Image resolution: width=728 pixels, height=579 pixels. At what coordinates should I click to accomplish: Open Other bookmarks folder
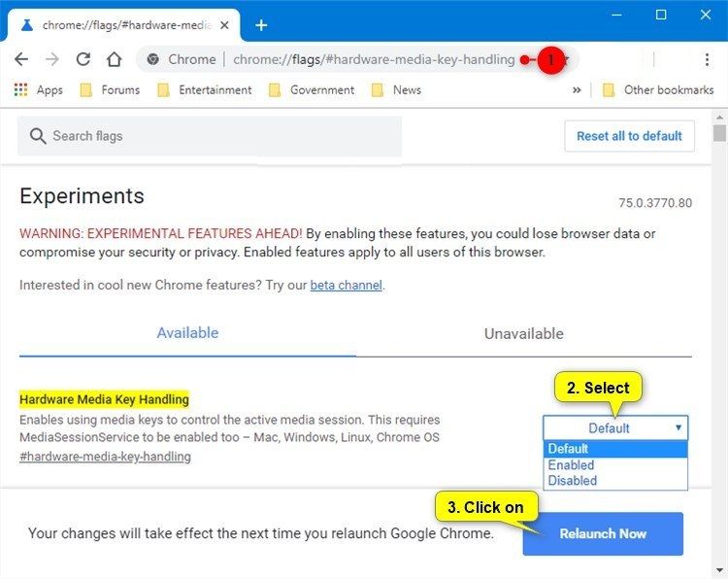click(x=658, y=89)
